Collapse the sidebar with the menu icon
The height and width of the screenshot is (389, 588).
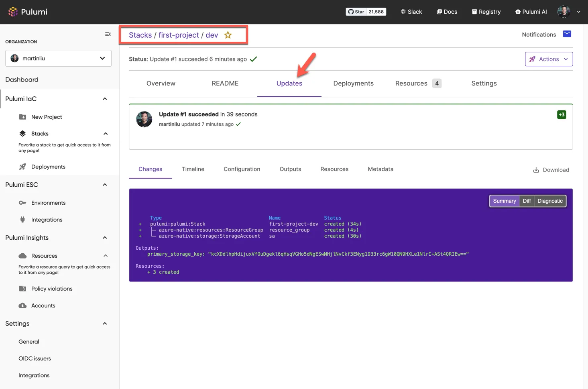point(108,34)
